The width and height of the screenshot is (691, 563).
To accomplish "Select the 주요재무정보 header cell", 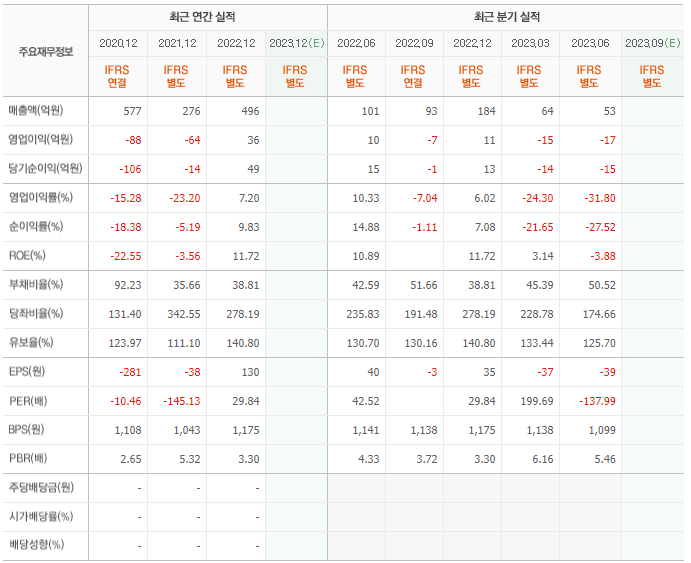I will (46, 52).
